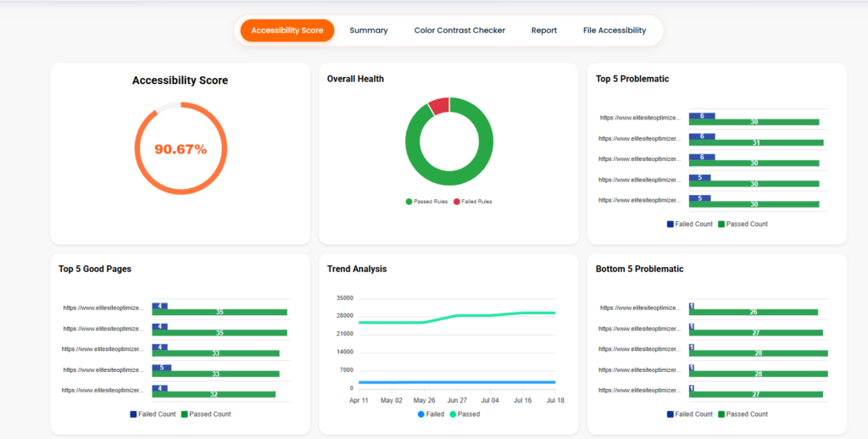Screen dimensions: 868x439
Task: Toggle Passed Count legend under Bottom 5 Problematic
Action: click(x=743, y=414)
